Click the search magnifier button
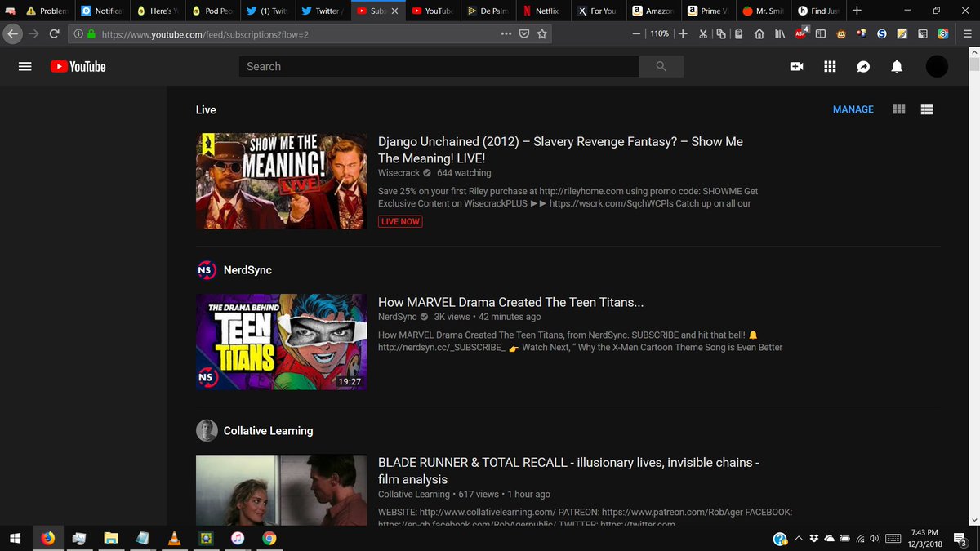 [x=661, y=67]
